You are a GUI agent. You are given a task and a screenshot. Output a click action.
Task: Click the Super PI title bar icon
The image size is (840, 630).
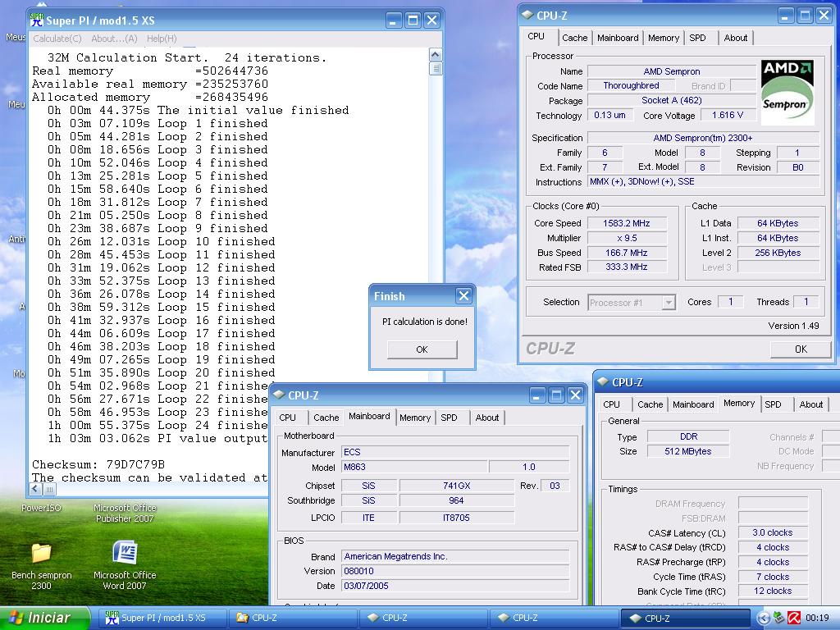36,21
